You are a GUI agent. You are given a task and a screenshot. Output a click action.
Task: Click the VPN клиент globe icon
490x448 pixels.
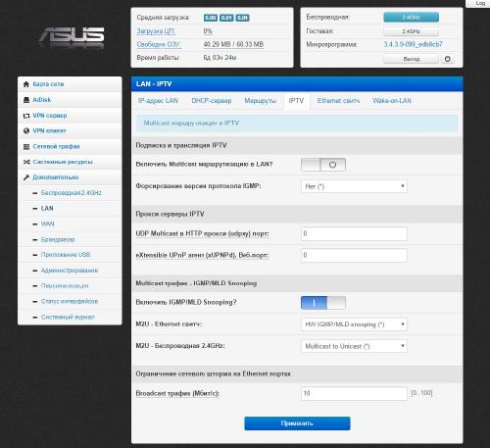[x=26, y=131]
